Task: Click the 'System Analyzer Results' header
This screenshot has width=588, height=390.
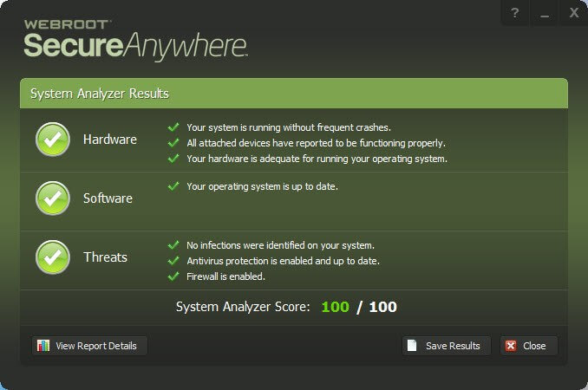Action: pos(294,94)
